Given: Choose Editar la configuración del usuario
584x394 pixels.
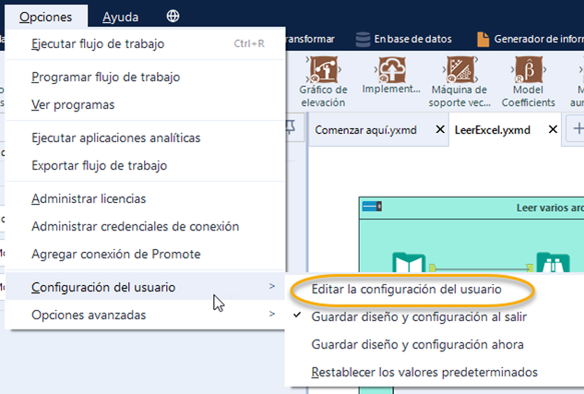Looking at the screenshot, I should pos(406,289).
